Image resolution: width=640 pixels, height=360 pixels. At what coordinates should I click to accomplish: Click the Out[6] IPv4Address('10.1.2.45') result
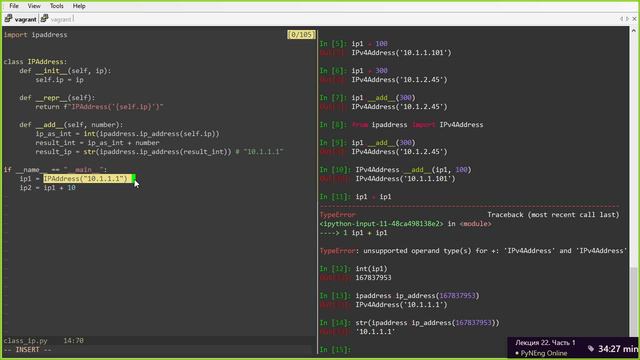[x=400, y=80]
